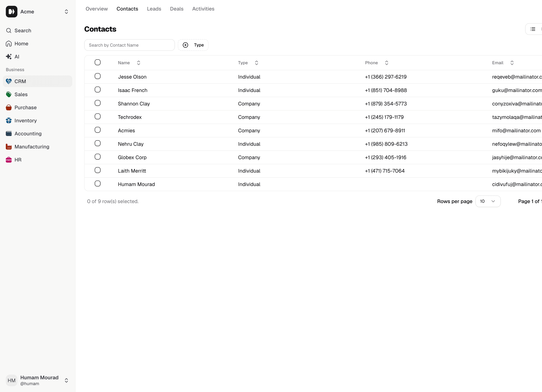Select the Acmies row checkbox

point(97,130)
